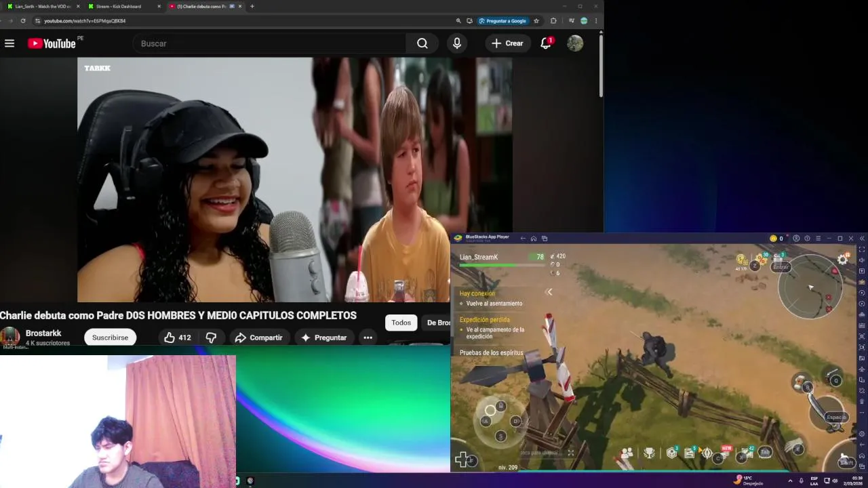Click the Lian_StreamK health bar
This screenshot has width=868, height=488.
tap(502, 265)
